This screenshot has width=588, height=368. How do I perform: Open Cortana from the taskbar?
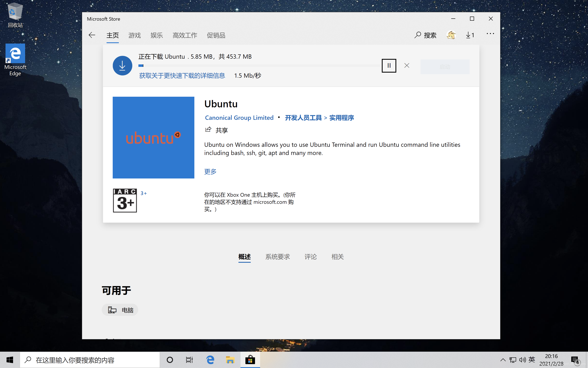(170, 360)
